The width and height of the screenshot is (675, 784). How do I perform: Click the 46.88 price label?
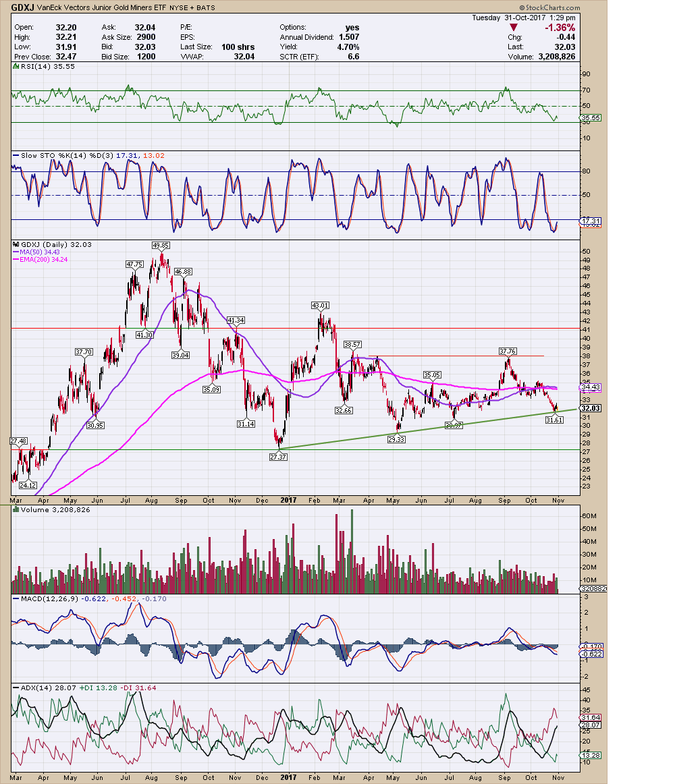coord(183,271)
